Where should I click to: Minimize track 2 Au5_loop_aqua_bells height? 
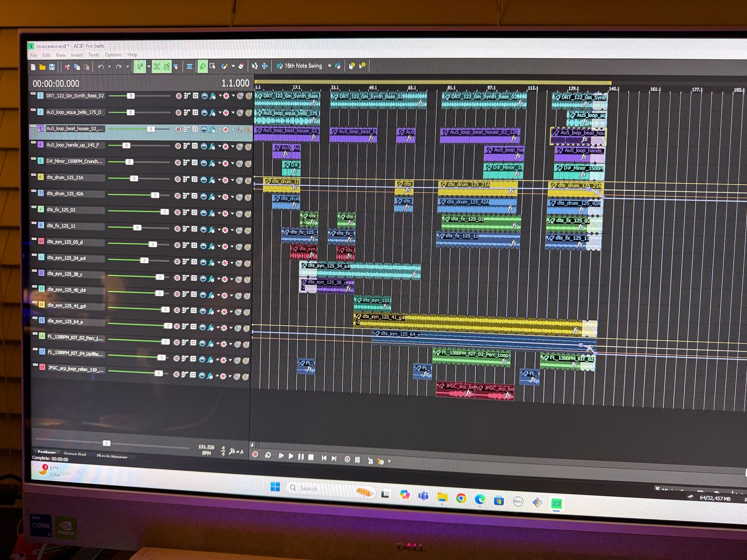coord(33,110)
